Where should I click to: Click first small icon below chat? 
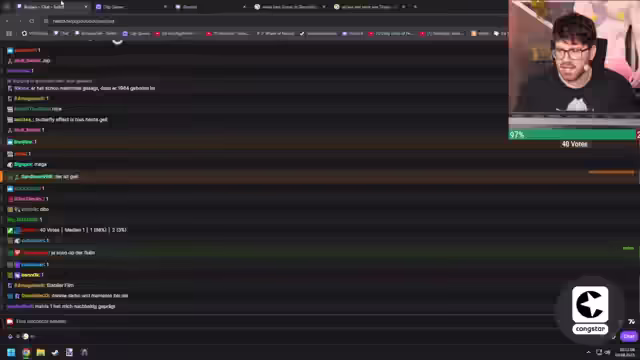pyautogui.click(x=10, y=336)
